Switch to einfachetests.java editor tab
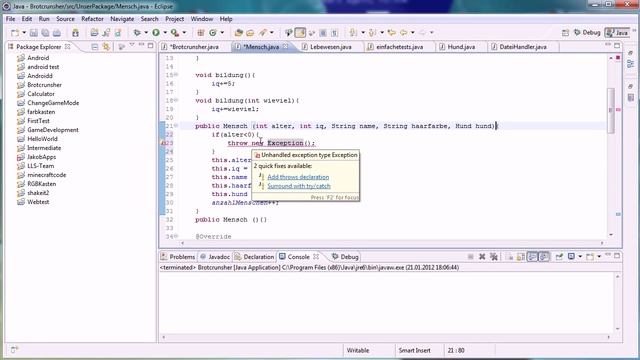Viewport: 640px width, 360px height. (399, 47)
